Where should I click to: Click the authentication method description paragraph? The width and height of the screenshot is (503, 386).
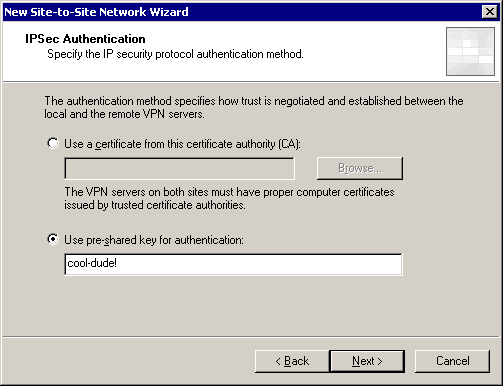254,107
